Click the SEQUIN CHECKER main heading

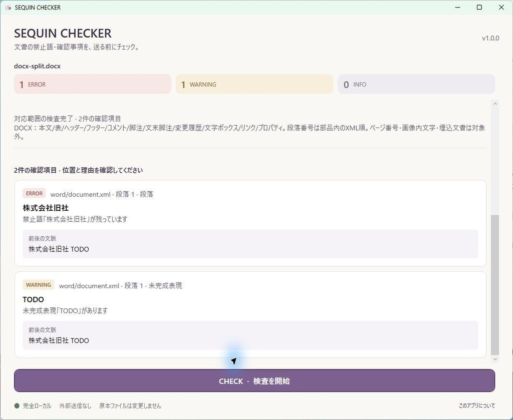click(x=63, y=34)
